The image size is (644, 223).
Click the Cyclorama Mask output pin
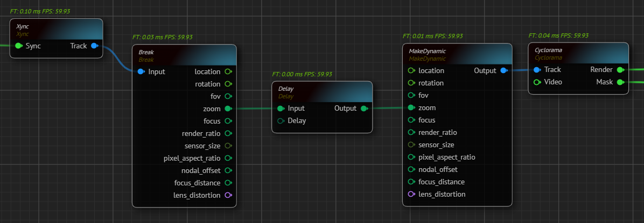click(x=620, y=82)
